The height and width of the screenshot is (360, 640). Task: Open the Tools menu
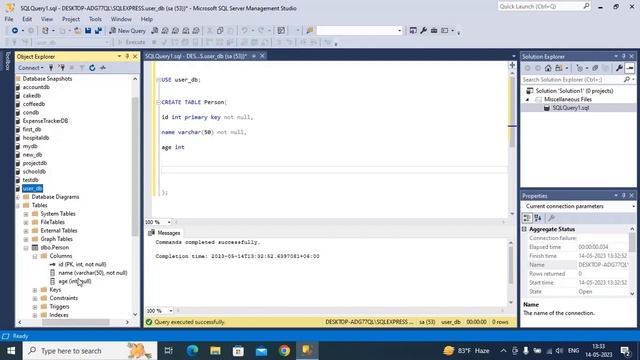click(x=95, y=19)
